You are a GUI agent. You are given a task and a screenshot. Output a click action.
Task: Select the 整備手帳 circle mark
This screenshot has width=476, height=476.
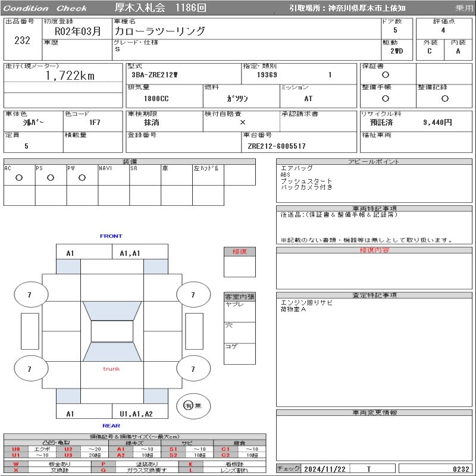click(385, 98)
